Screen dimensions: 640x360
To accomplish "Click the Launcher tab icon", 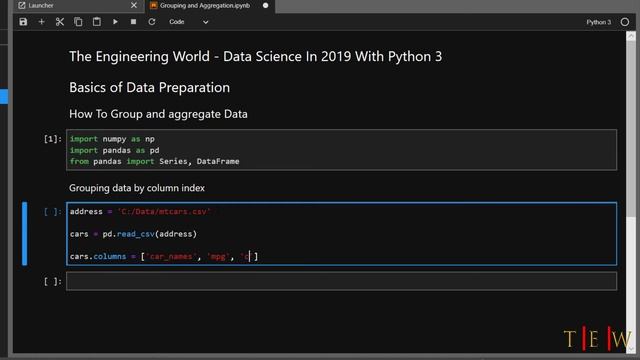I will tap(22, 5).
